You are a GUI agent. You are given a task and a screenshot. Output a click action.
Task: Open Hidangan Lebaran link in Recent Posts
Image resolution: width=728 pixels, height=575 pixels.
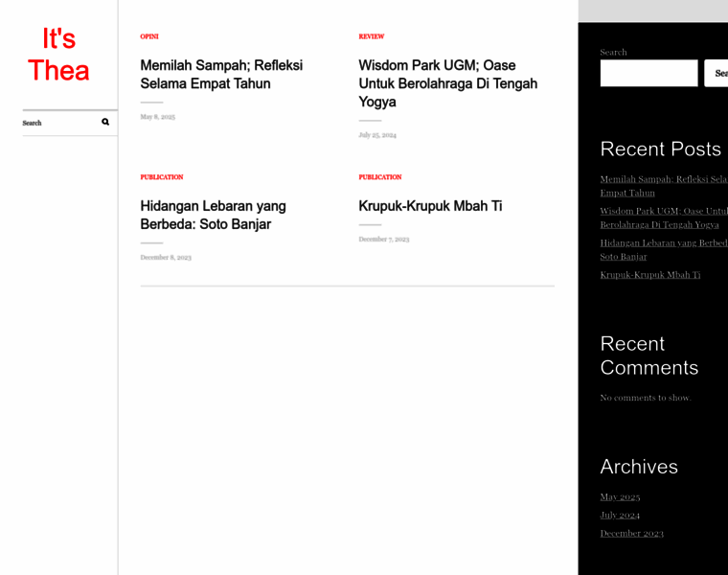662,243
